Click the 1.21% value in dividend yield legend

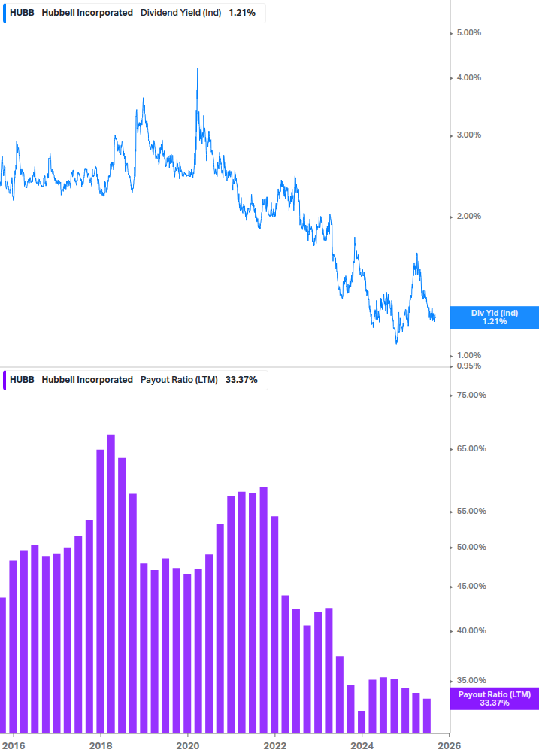click(242, 13)
